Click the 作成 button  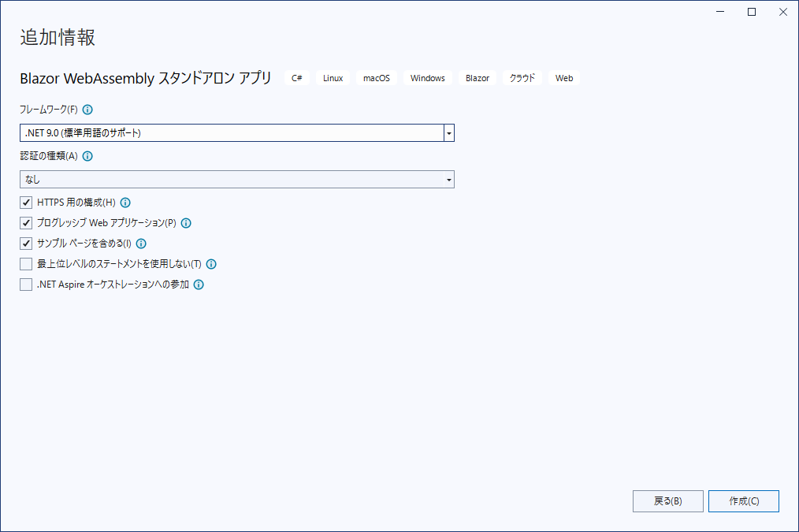pos(743,501)
